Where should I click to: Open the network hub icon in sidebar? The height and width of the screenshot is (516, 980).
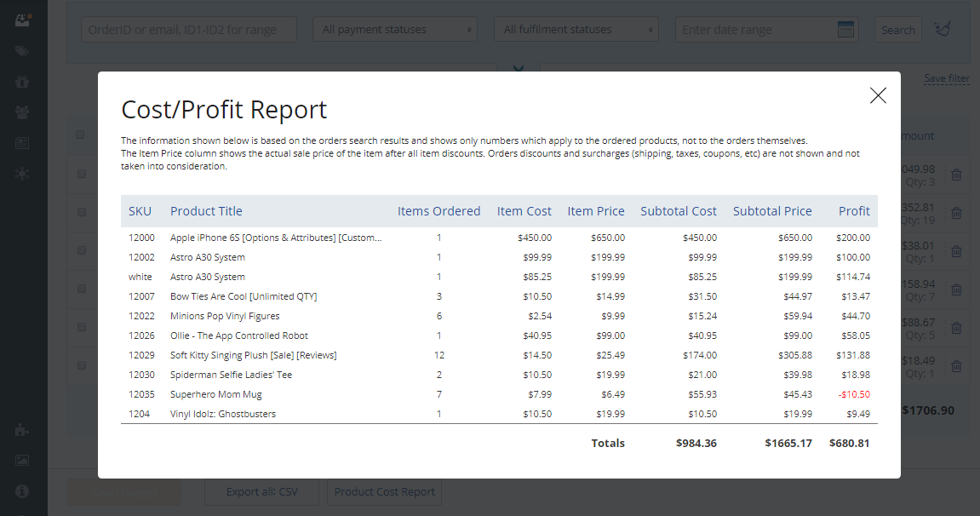(22, 173)
